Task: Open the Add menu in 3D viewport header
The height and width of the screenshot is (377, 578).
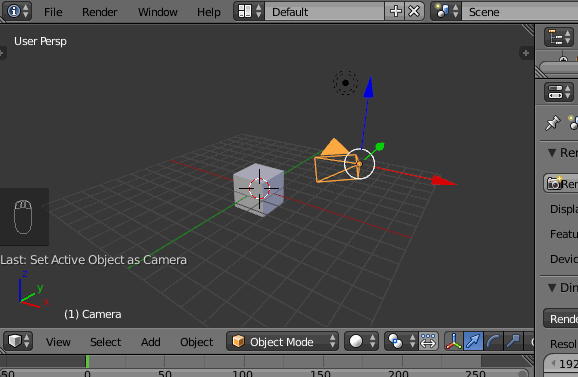Action: tap(150, 342)
